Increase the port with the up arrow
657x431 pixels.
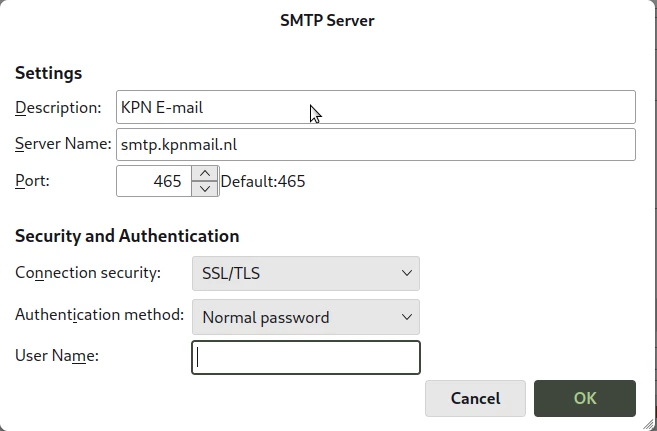[x=205, y=173]
